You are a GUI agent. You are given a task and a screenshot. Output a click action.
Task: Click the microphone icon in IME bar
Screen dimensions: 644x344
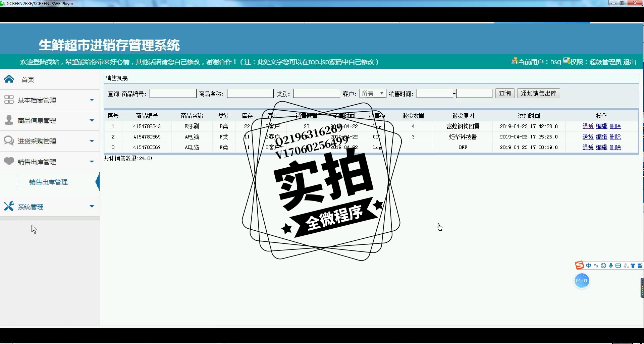point(611,266)
